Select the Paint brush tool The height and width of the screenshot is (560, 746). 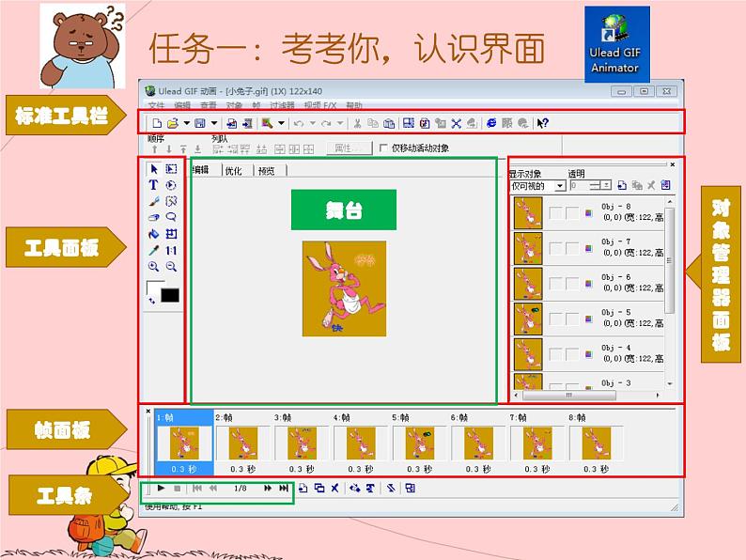154,201
